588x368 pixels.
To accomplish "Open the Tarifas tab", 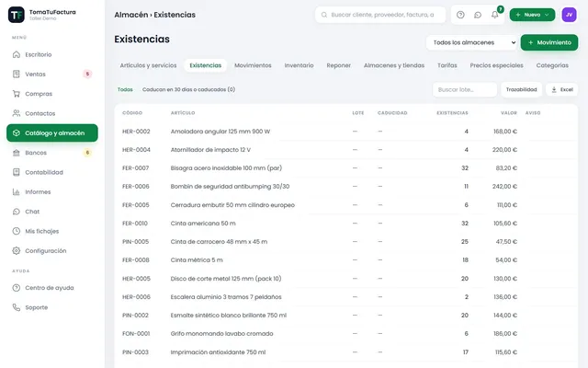I will (447, 65).
